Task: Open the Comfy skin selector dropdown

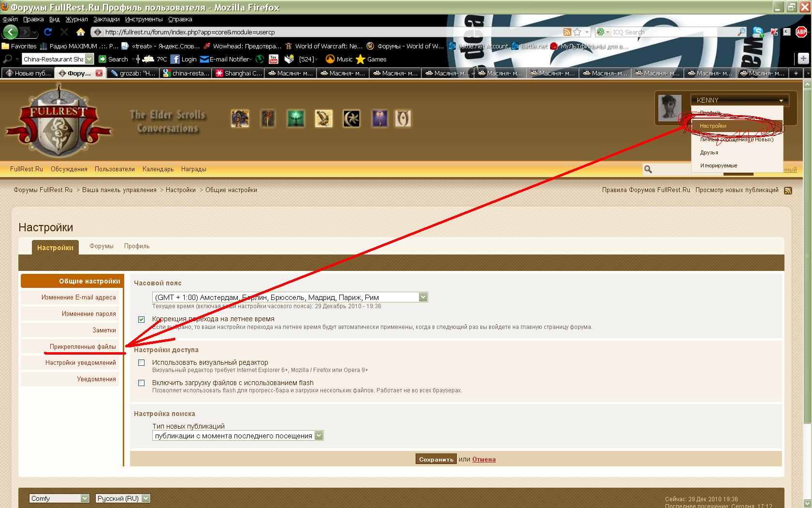Action: [85, 498]
